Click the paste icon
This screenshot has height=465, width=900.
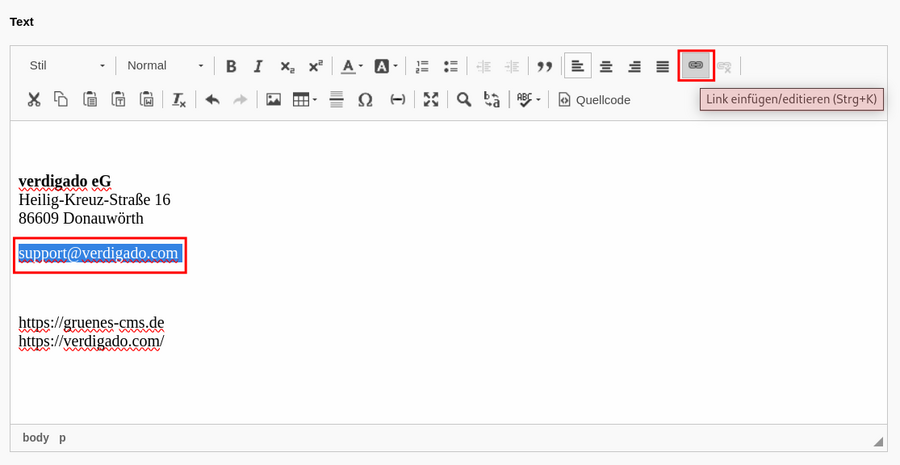[90, 99]
